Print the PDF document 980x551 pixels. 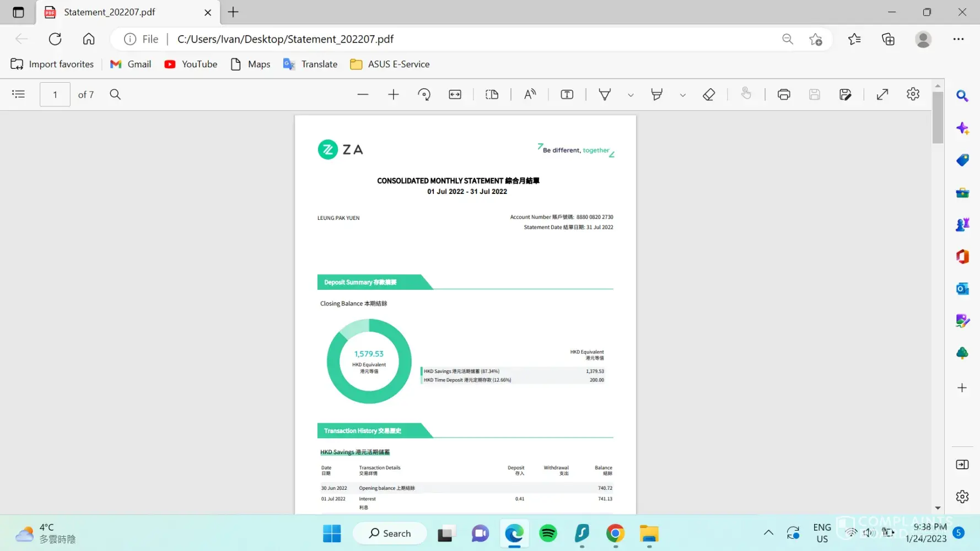[783, 94]
